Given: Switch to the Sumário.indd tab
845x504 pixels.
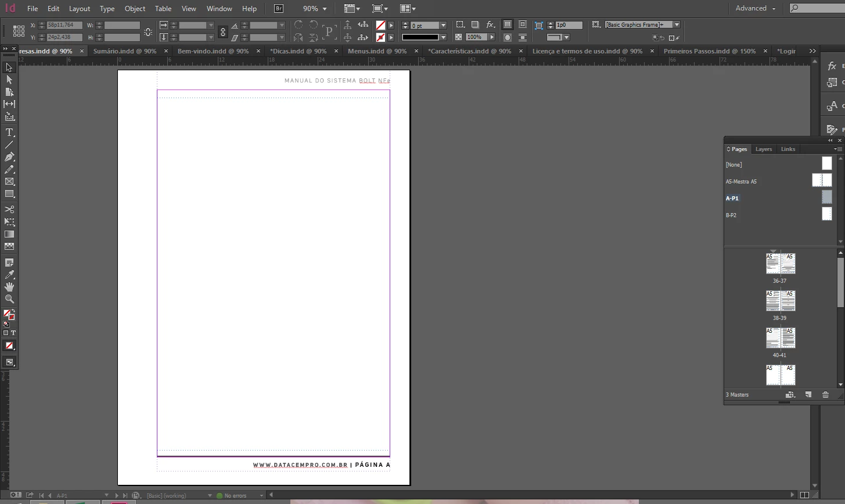Looking at the screenshot, I should tap(125, 51).
